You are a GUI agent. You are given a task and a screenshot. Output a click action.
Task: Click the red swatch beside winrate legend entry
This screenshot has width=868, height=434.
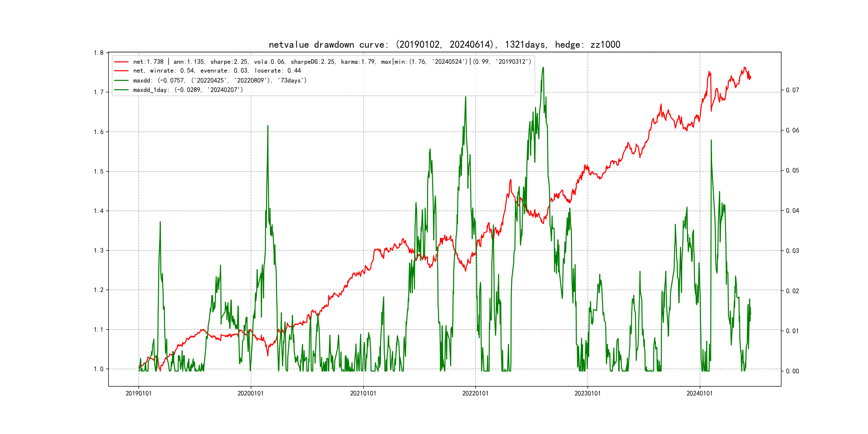pos(121,71)
